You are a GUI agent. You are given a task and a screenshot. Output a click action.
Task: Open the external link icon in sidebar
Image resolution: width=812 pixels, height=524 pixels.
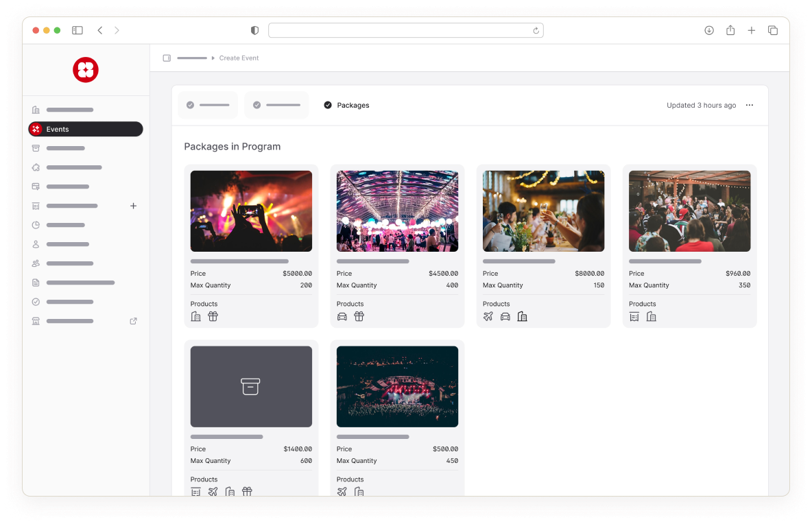coord(134,321)
